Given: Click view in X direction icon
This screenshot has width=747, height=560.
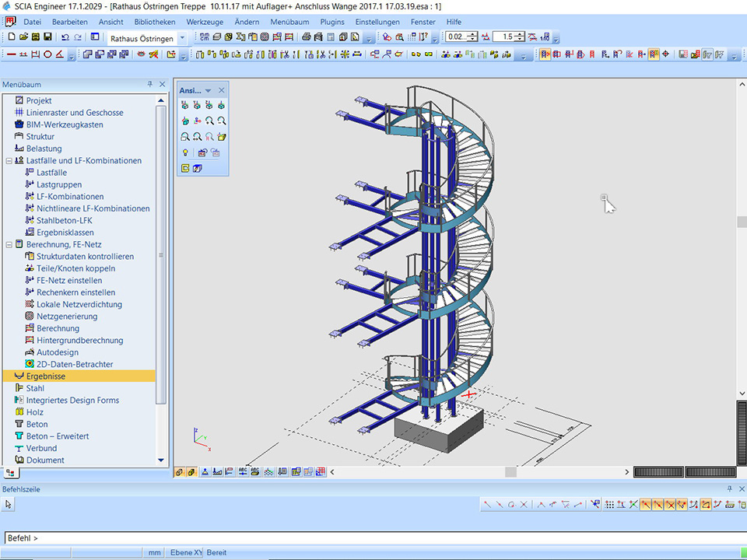Looking at the screenshot, I should pos(185,105).
